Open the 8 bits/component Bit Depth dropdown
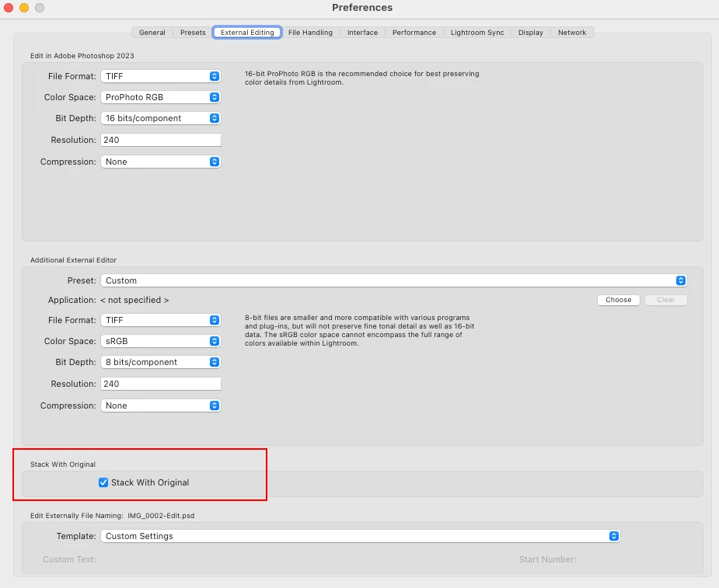The width and height of the screenshot is (719, 588). [160, 362]
